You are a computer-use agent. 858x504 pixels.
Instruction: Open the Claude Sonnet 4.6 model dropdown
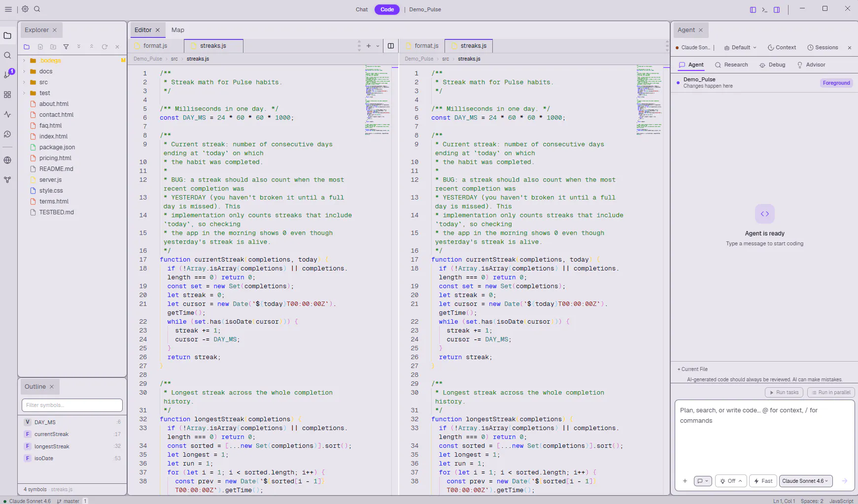pos(806,481)
